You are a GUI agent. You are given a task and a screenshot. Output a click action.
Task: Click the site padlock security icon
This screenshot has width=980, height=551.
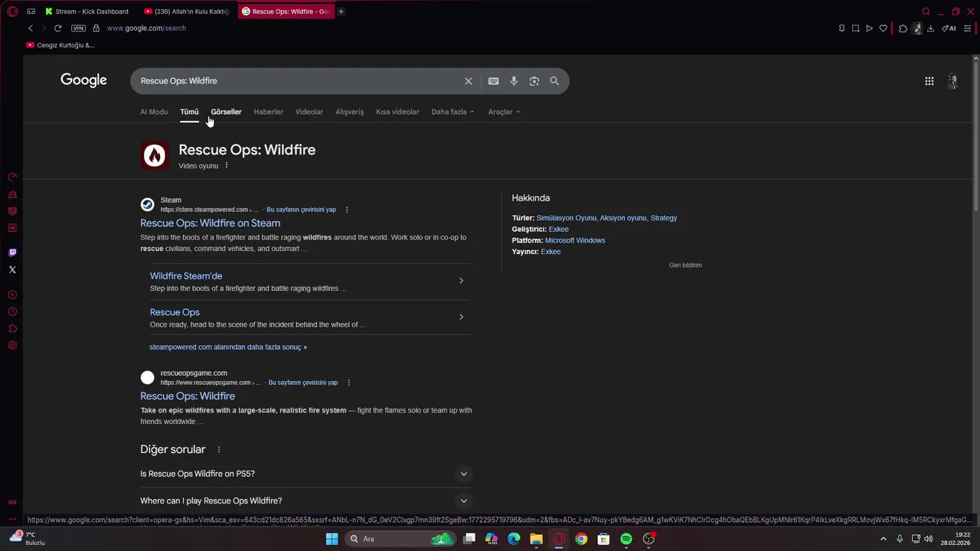pyautogui.click(x=96, y=28)
